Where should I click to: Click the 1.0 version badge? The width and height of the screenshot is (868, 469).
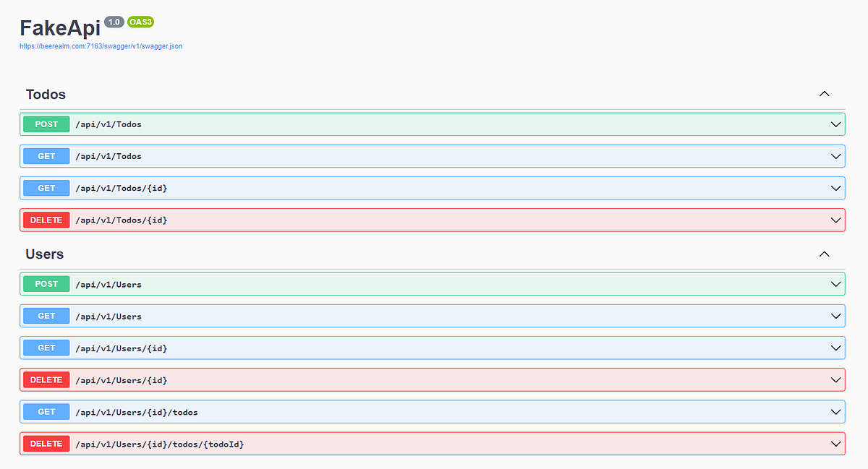click(114, 22)
